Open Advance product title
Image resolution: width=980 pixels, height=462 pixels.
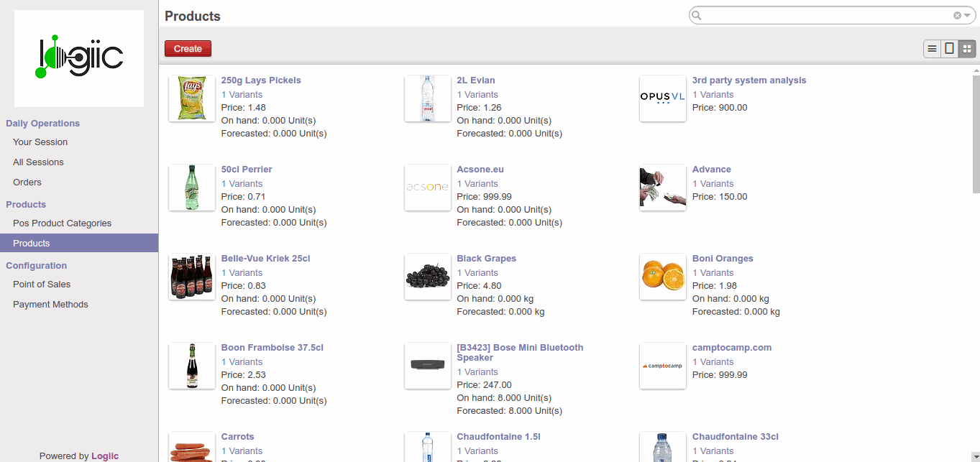pyautogui.click(x=712, y=170)
